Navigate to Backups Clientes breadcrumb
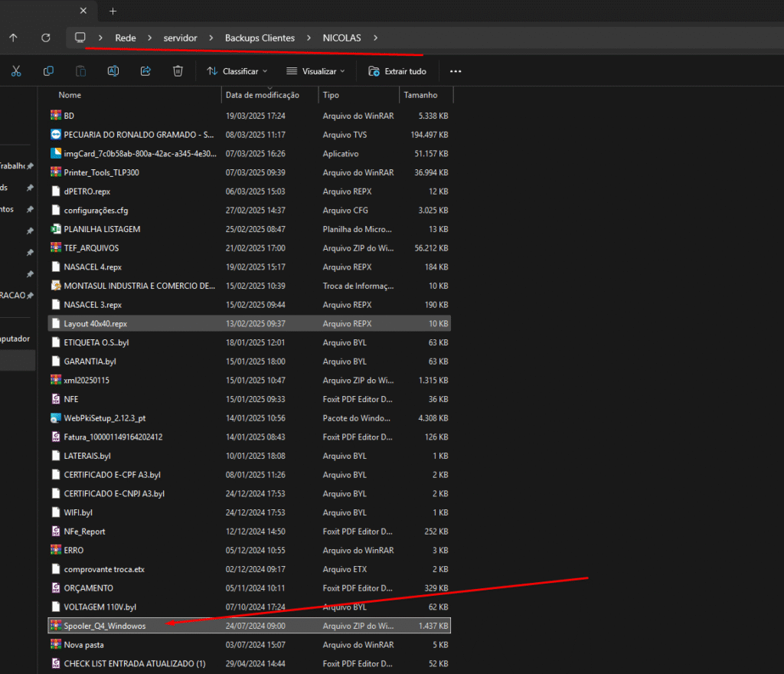Viewport: 784px width, 674px height. tap(260, 38)
